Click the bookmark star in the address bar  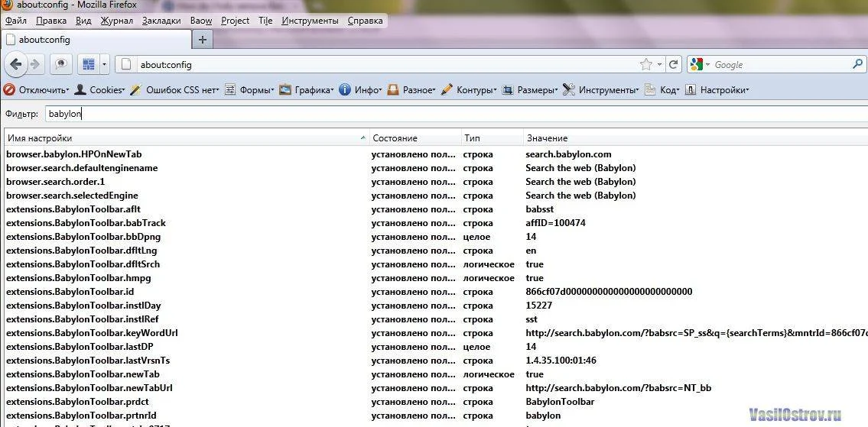pos(645,65)
